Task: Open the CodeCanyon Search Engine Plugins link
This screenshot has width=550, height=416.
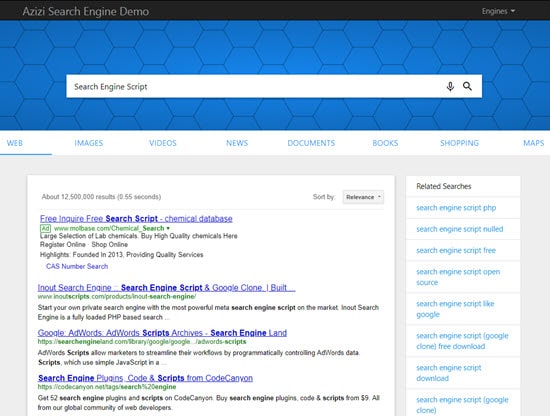Action: tap(145, 378)
